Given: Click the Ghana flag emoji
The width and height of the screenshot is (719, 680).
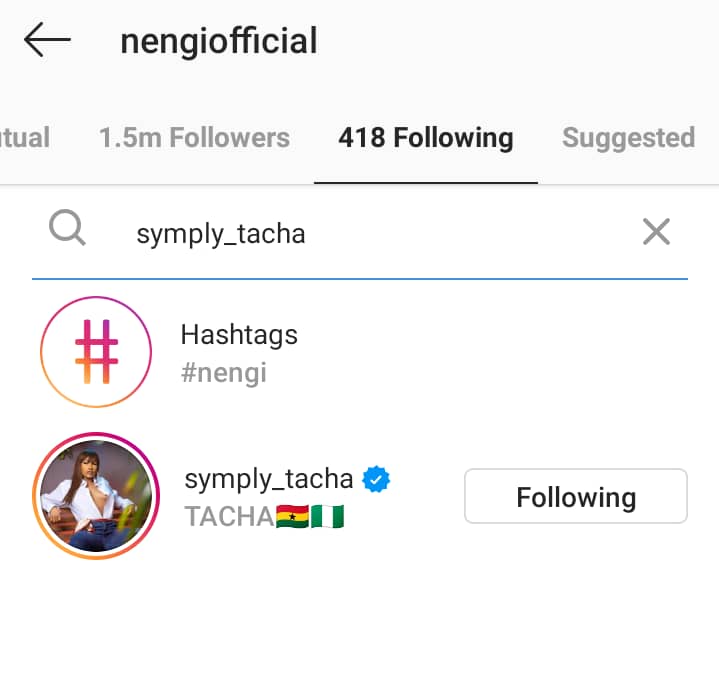Looking at the screenshot, I should tap(293, 517).
